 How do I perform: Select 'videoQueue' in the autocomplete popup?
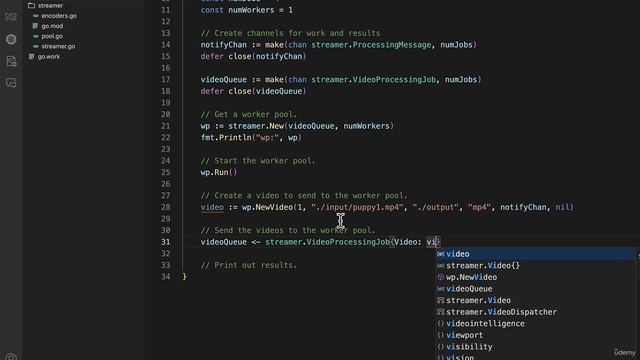tap(535, 289)
